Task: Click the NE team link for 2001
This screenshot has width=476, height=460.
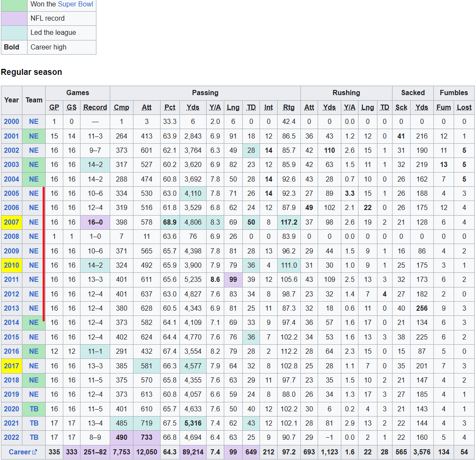Action: 34,136
